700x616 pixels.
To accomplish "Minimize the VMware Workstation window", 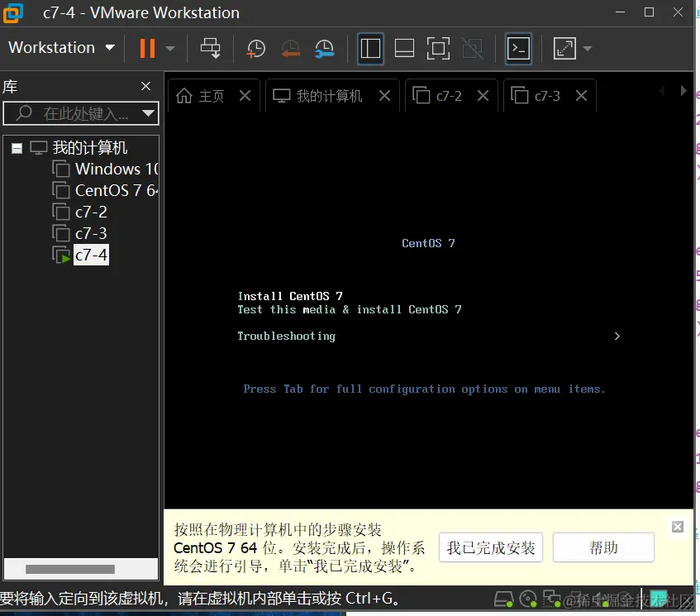I will click(620, 12).
